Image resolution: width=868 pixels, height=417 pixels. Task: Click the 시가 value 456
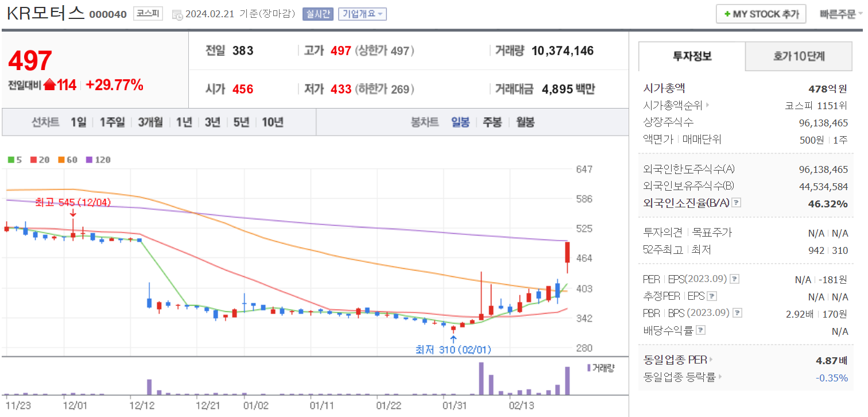(243, 89)
